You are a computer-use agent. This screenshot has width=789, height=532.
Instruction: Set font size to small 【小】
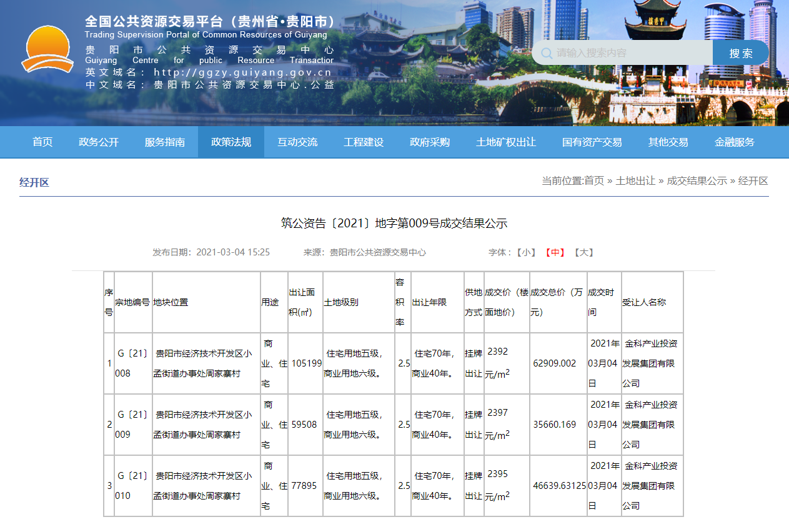[525, 252]
